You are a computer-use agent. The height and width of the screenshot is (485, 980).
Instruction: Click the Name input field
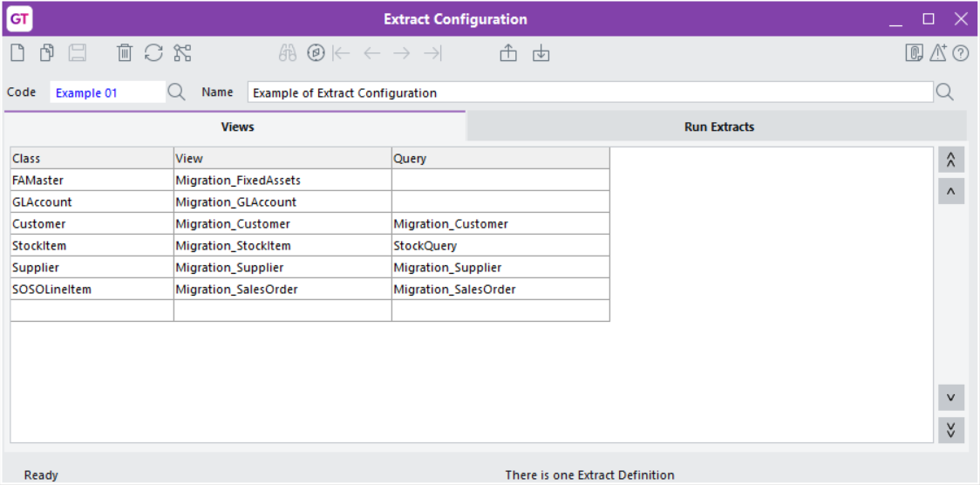tap(590, 92)
